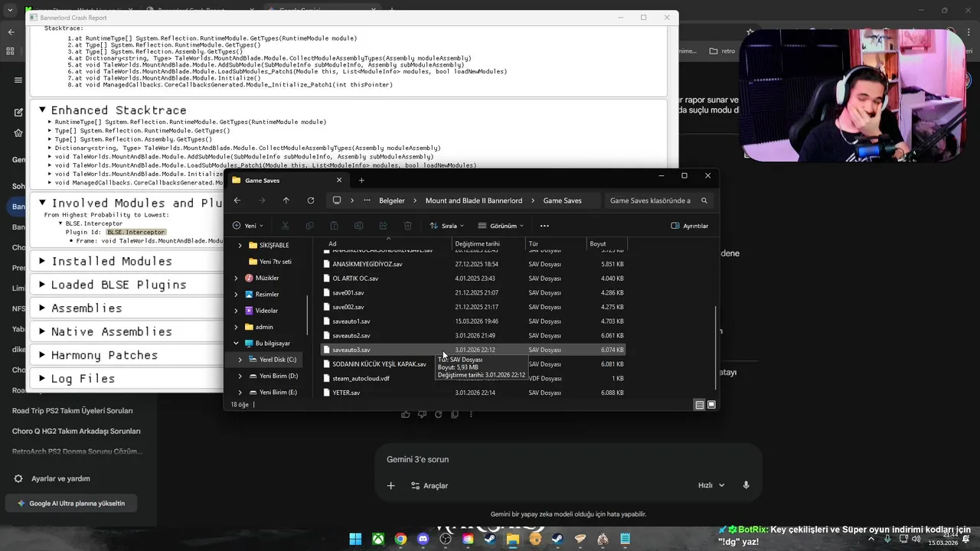Click the 'Gemini 3'e sorun' prompt input field

click(x=567, y=459)
